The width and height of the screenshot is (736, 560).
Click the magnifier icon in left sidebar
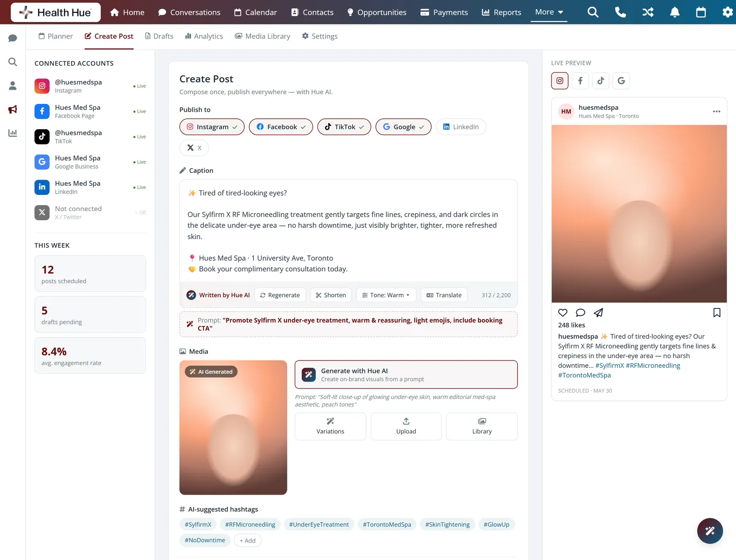pyautogui.click(x=13, y=62)
